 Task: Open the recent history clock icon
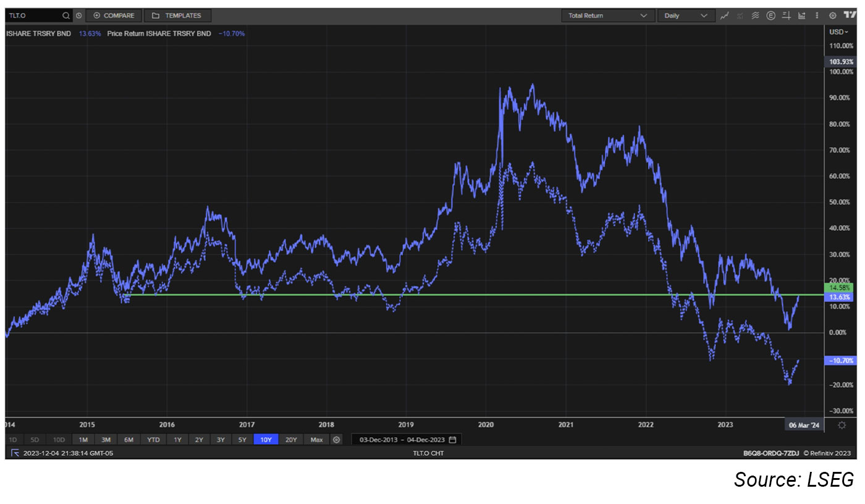tap(79, 15)
